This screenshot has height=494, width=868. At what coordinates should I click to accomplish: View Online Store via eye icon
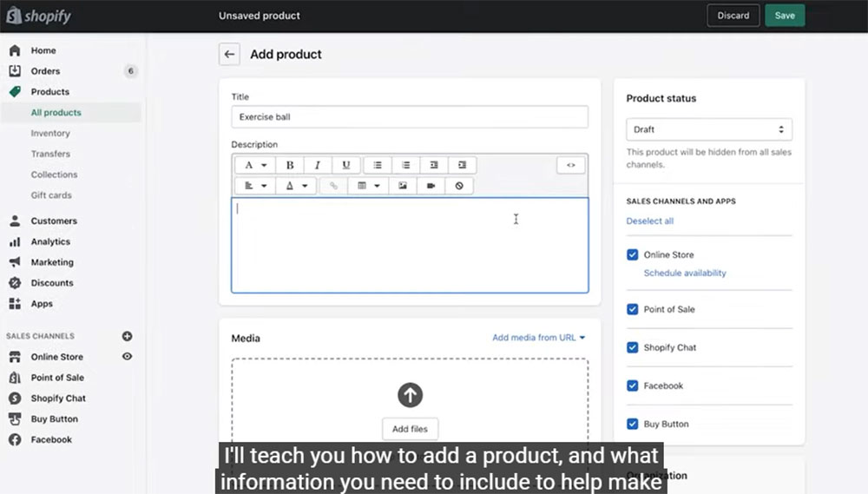pyautogui.click(x=127, y=357)
